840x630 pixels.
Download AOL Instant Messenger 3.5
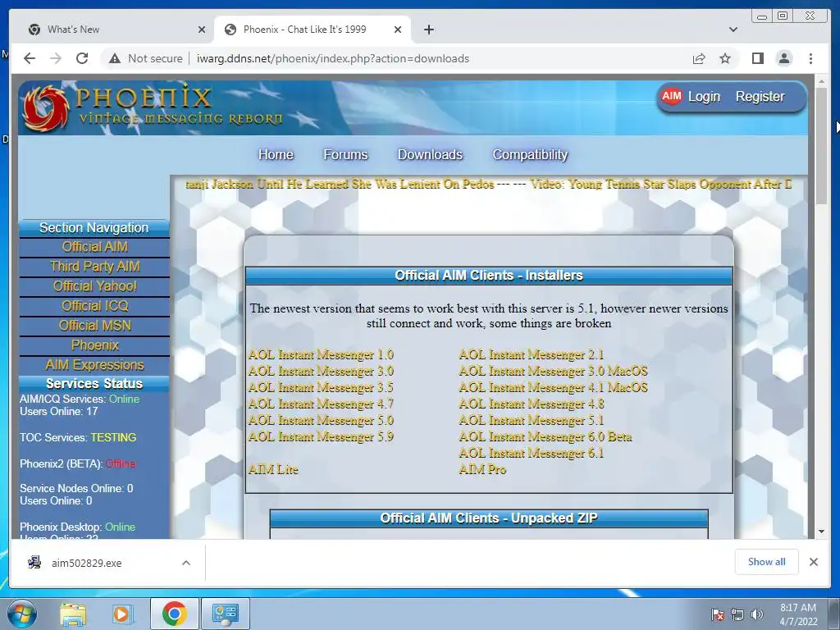click(321, 387)
